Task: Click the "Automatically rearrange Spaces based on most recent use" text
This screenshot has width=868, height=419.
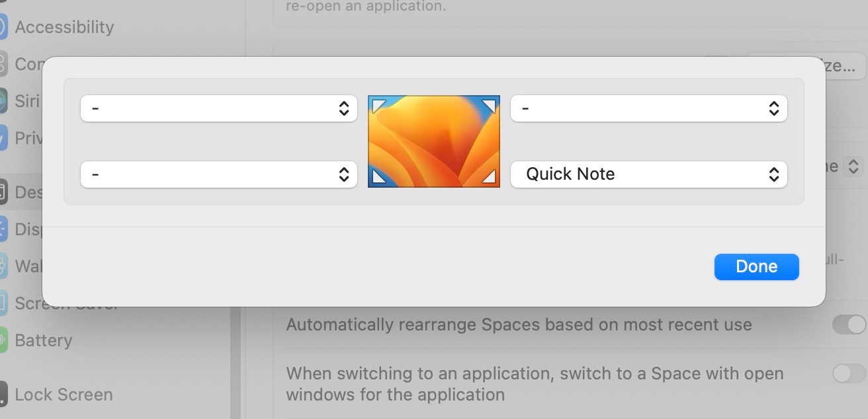Action: click(x=519, y=324)
